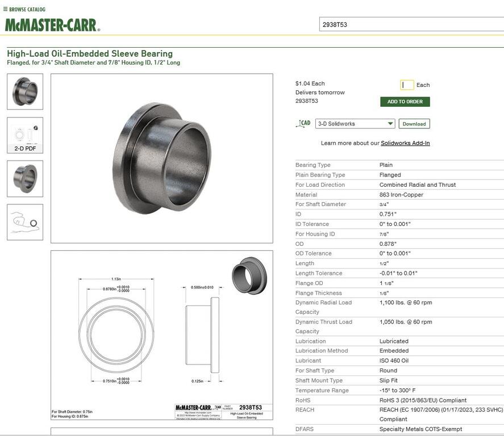Viewport: 504px width, 436px height.
Task: Click the Flange OD label
Action: pyautogui.click(x=309, y=283)
